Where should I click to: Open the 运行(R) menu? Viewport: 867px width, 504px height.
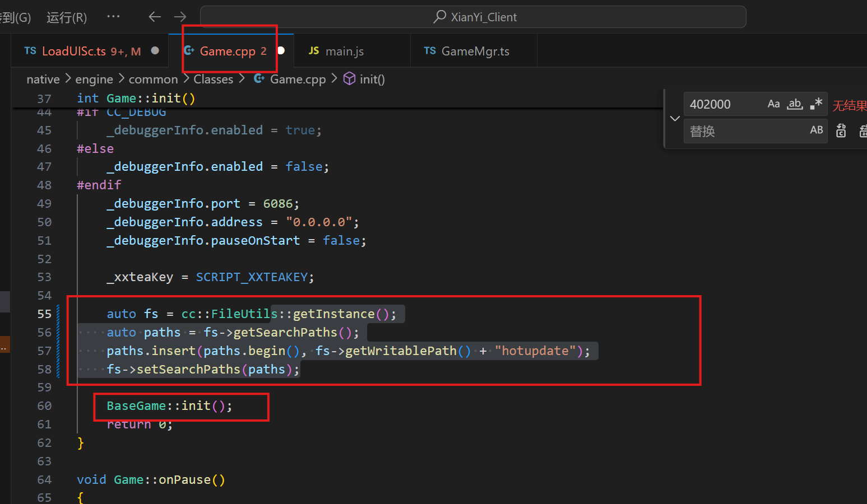coord(67,17)
